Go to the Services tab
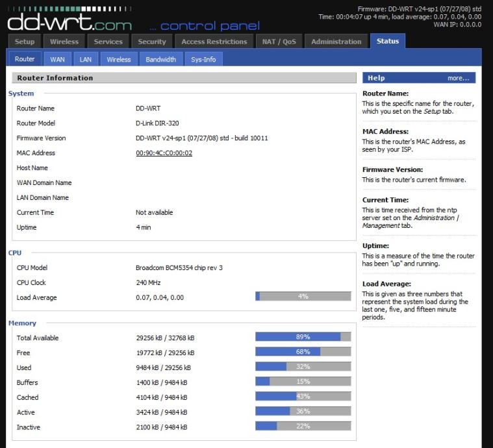 coord(108,42)
